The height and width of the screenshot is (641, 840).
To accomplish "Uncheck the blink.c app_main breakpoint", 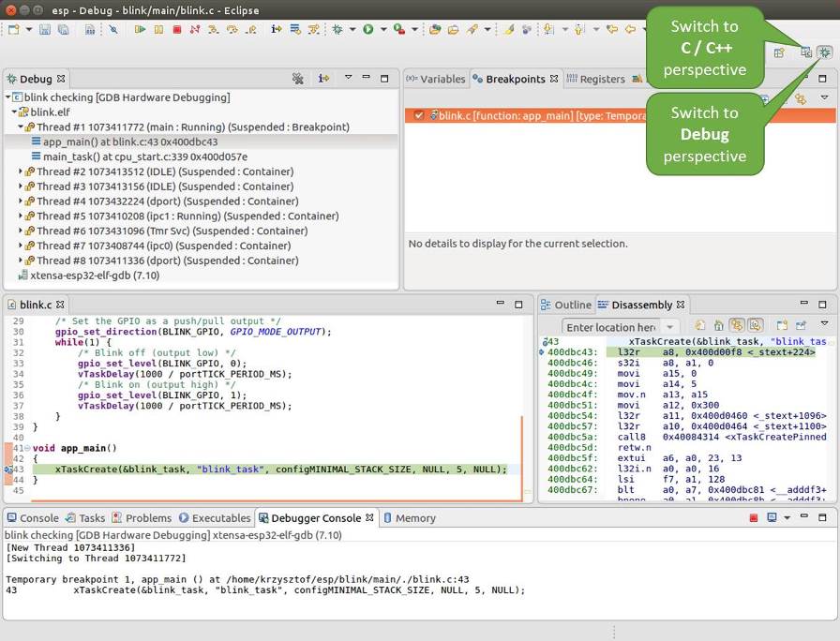I will point(417,115).
